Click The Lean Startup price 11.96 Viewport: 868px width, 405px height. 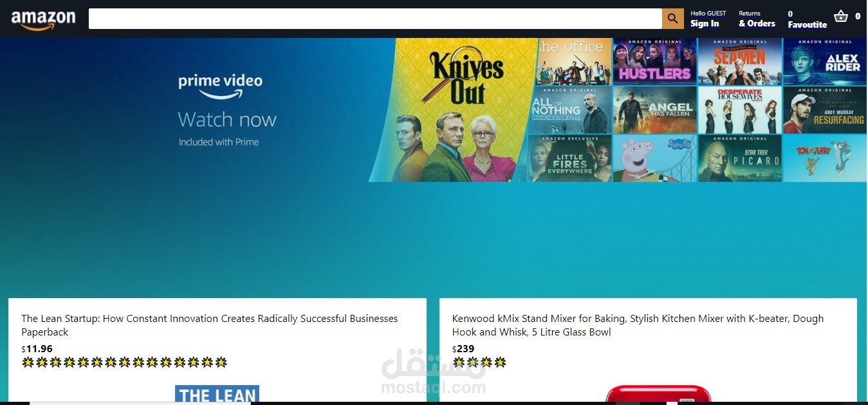37,349
